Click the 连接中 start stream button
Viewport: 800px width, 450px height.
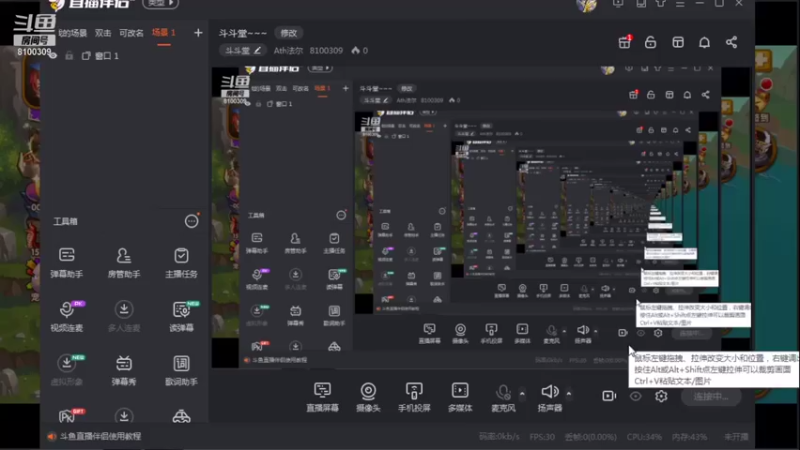click(711, 396)
